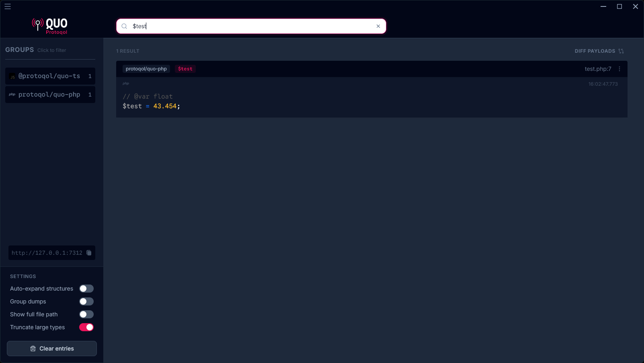Open the hamburger menu
Screen dimensions: 644x363
[8, 6]
